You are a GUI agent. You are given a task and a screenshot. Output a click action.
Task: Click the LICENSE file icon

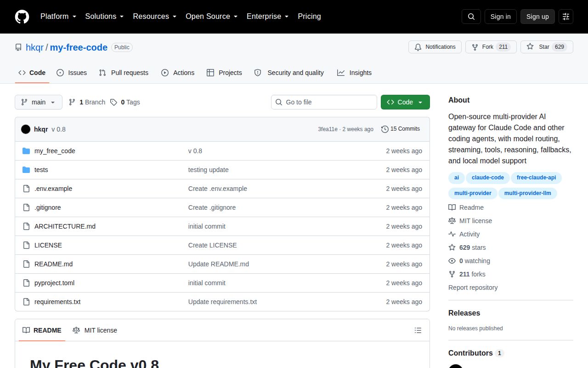pos(26,245)
